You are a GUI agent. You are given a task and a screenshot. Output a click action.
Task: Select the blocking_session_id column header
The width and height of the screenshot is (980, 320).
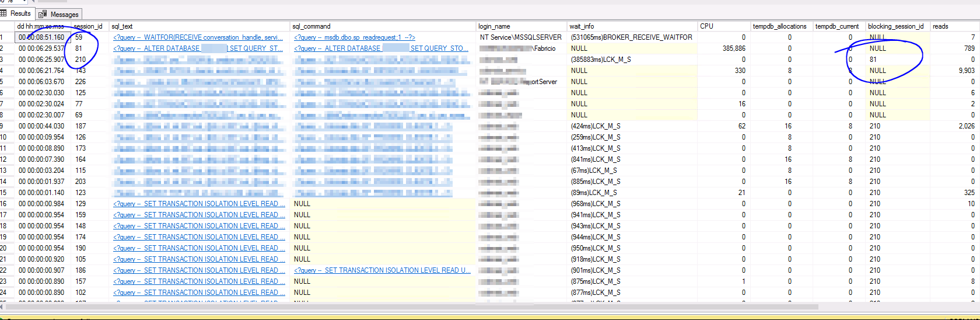pos(895,26)
